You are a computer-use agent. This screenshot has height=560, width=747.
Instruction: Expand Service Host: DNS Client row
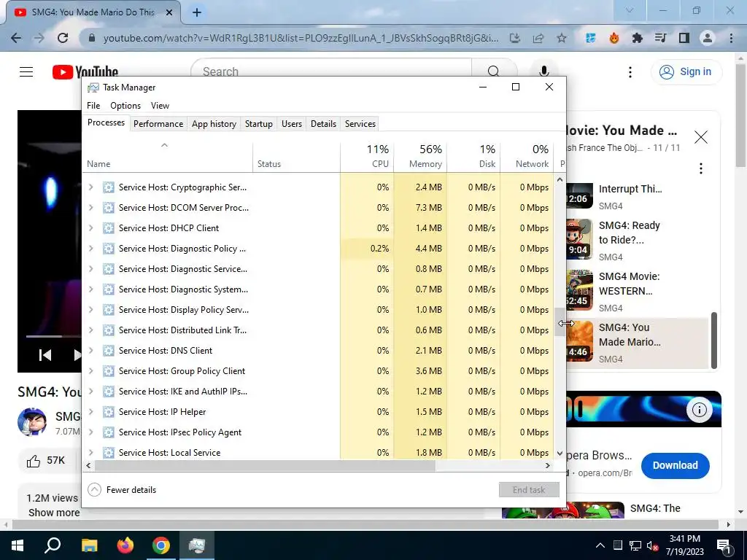(91, 351)
